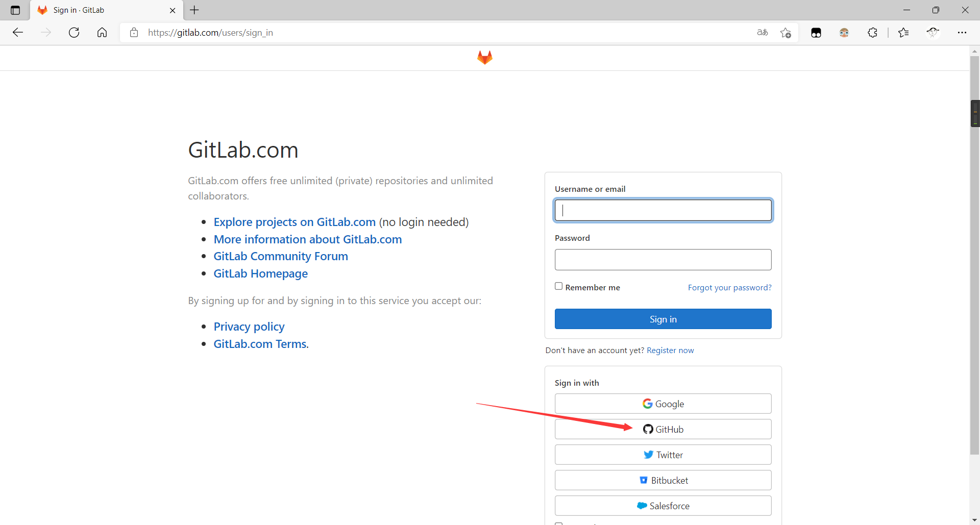980x525 pixels.
Task: Open Explore projects on GitLab.com link
Action: tap(295, 222)
